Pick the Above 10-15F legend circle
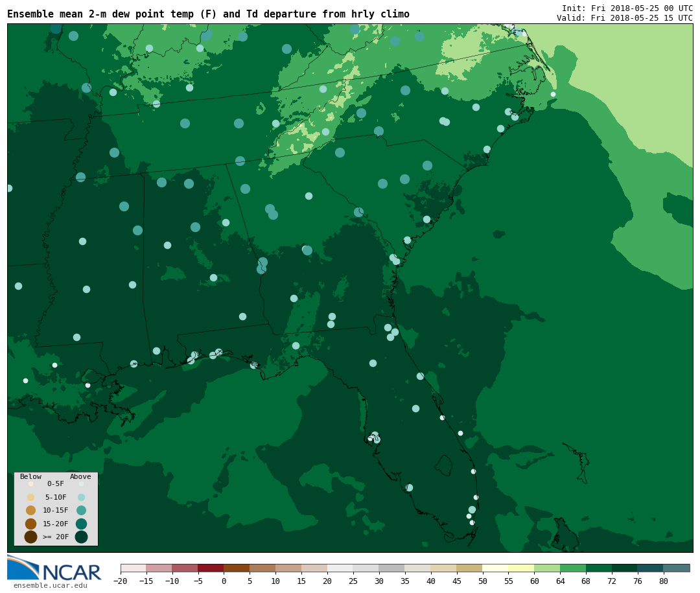This screenshot has width=700, height=593. pos(81,511)
